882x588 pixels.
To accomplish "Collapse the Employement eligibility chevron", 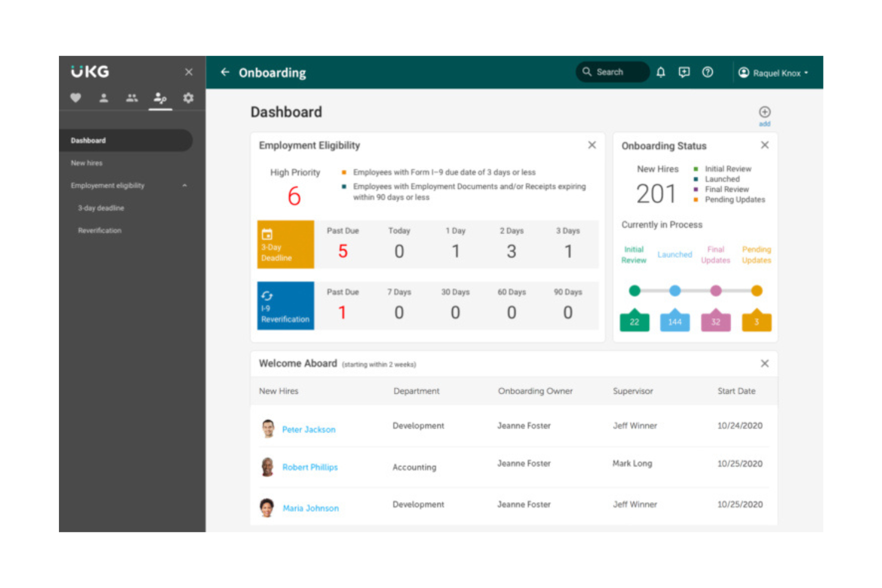I will point(185,185).
